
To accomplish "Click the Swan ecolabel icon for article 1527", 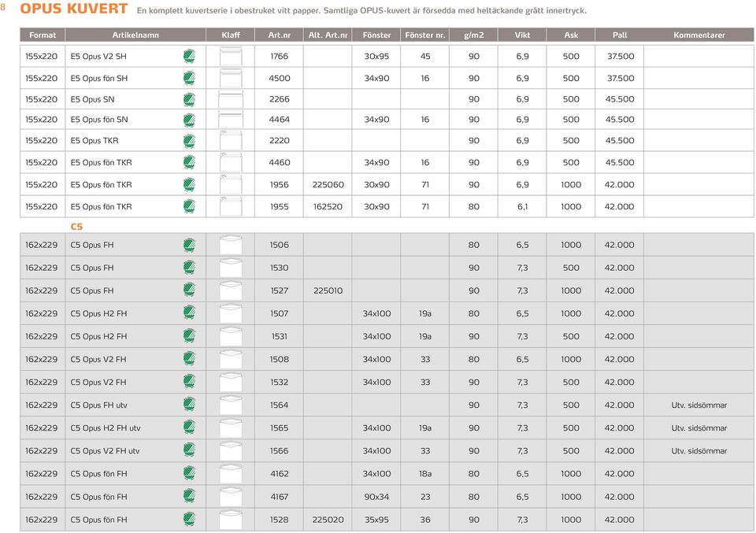I will point(189,291).
